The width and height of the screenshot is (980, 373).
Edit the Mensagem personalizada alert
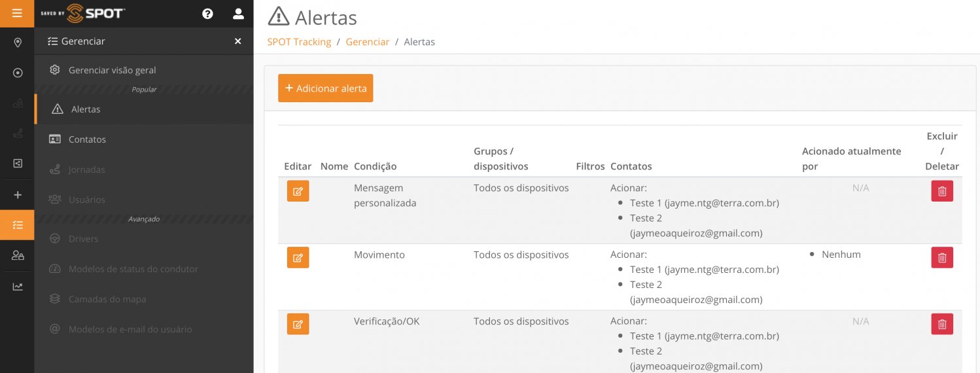pyautogui.click(x=298, y=191)
